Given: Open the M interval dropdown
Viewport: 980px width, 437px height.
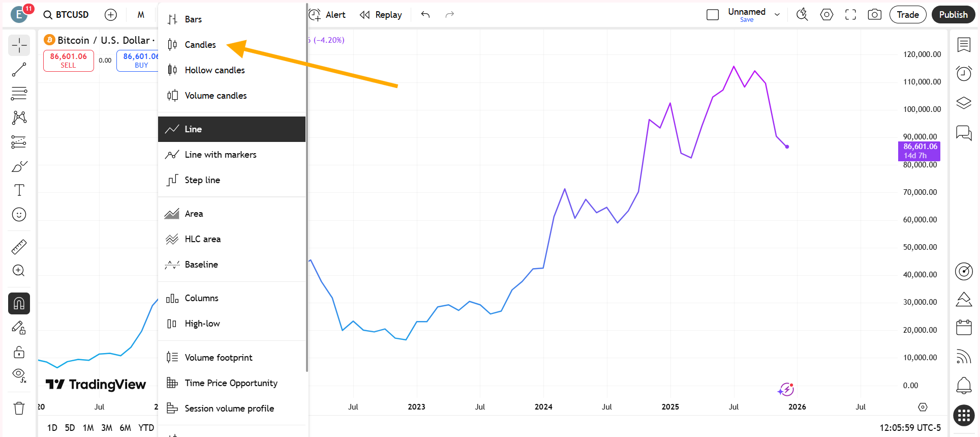Looking at the screenshot, I should [x=141, y=14].
